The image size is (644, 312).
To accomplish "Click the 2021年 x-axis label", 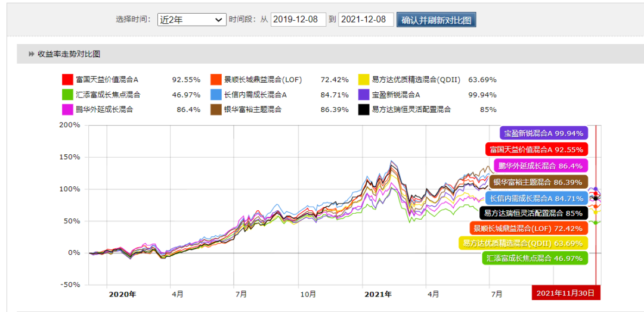I will 379,294.
